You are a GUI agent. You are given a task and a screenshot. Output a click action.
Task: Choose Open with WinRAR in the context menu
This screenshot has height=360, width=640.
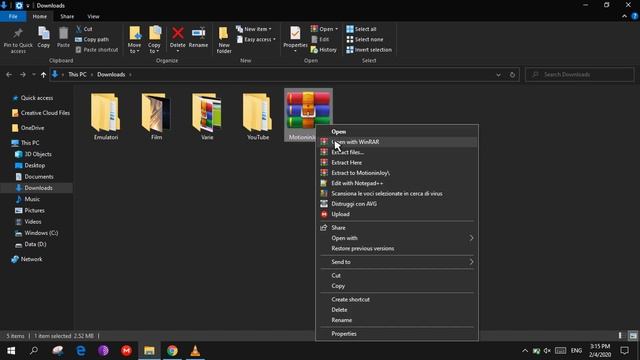397,142
